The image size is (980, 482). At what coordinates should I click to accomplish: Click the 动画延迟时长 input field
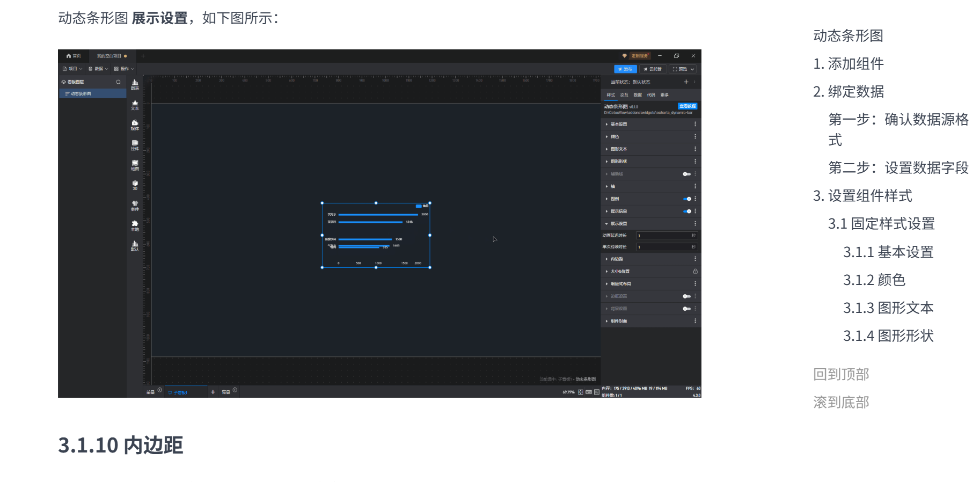[x=664, y=236]
